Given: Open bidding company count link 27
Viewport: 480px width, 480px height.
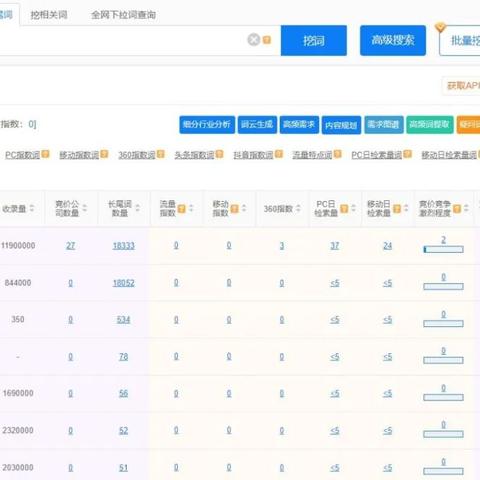Looking at the screenshot, I should click(70, 246).
